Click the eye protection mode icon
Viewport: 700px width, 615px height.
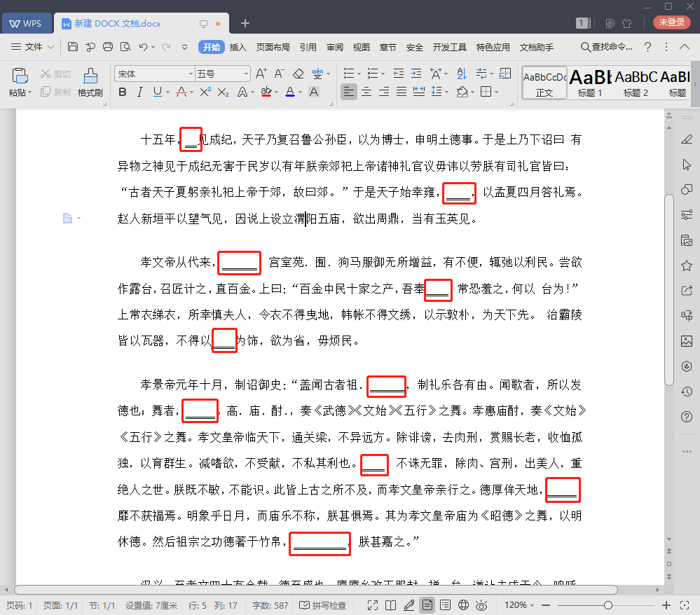coord(481,604)
